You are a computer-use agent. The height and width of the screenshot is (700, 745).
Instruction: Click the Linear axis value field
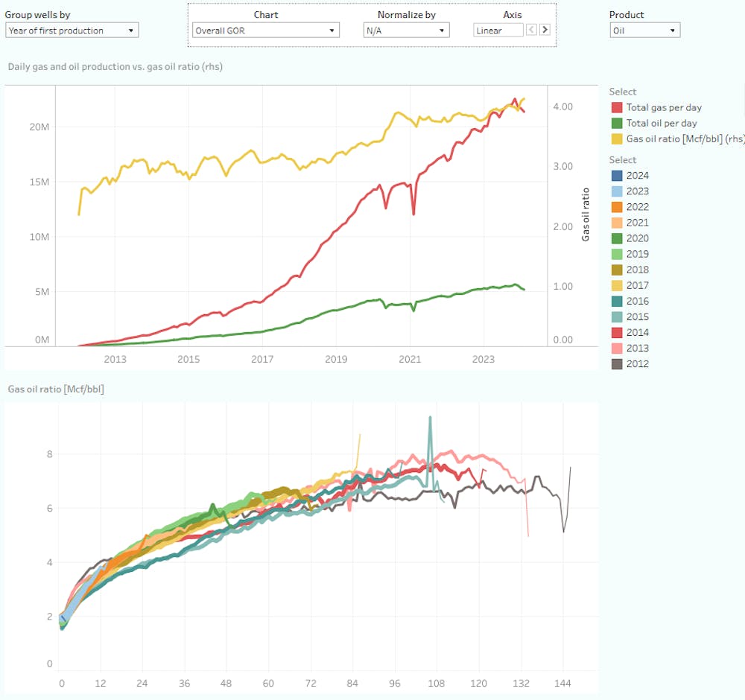point(498,31)
